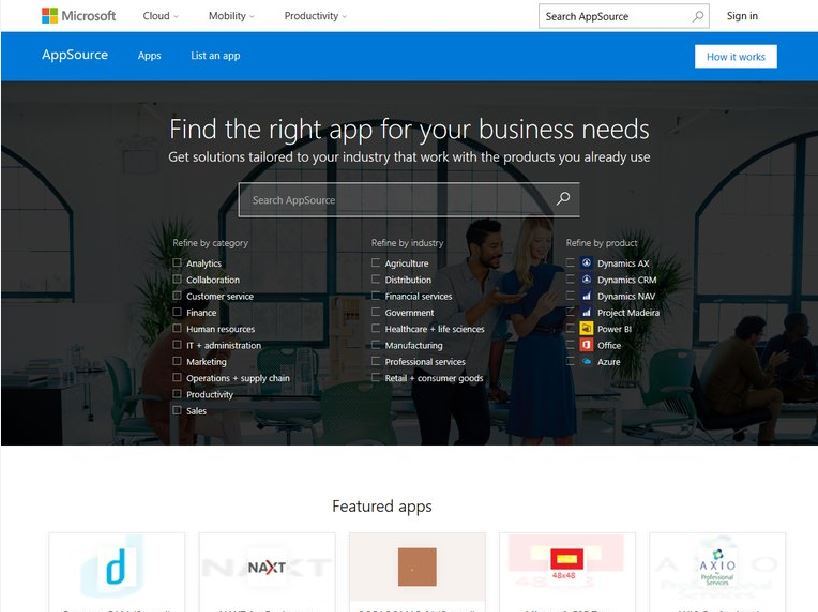The width and height of the screenshot is (818, 612).
Task: Expand the Productivity dropdown menu
Action: click(315, 16)
